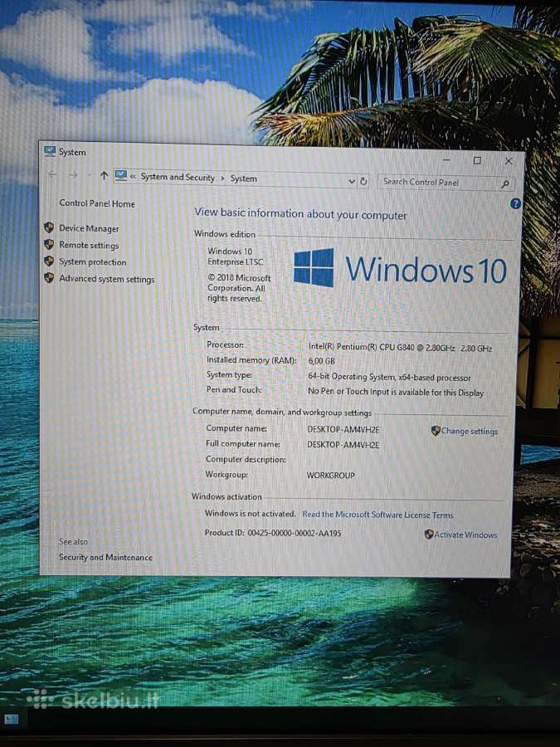Click shield icon beside Advanced system settings
The width and height of the screenshot is (560, 747).
pos(49,278)
